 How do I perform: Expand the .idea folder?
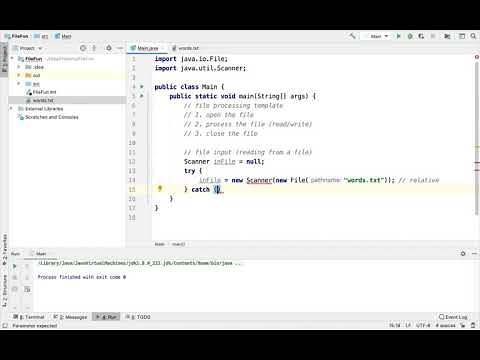(19, 67)
